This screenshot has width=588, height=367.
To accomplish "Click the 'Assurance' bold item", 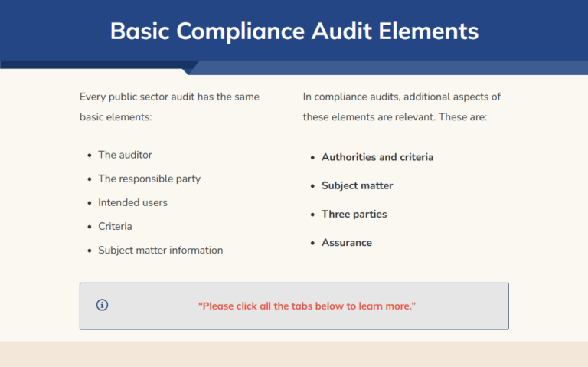I will click(x=347, y=242).
